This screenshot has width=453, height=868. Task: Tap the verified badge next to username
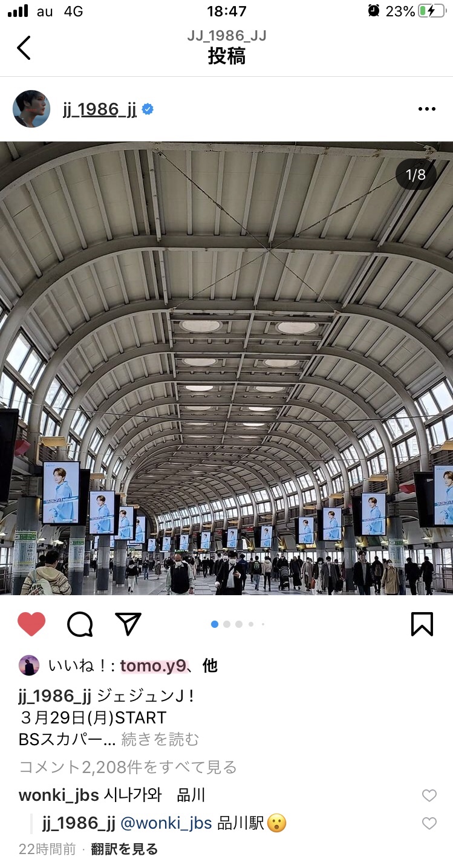[x=148, y=109]
